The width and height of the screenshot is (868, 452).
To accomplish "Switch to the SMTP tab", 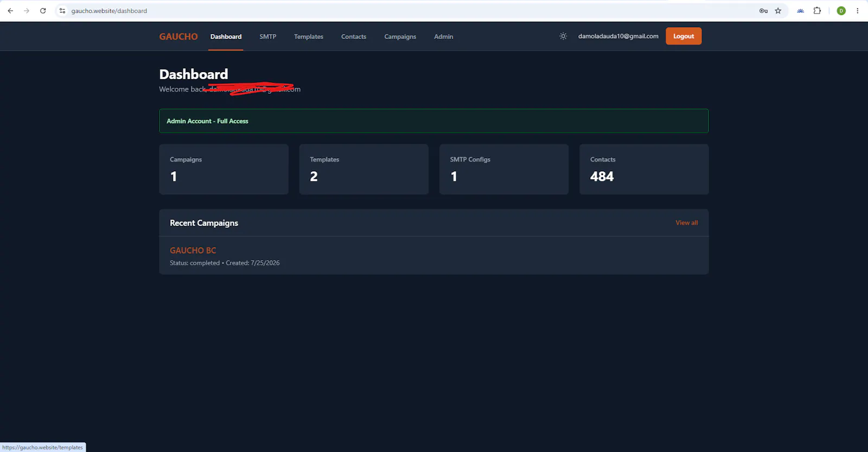I will [268, 36].
